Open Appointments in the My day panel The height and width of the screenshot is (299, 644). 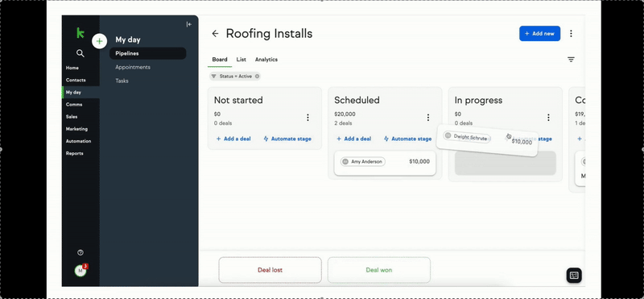[x=133, y=67]
